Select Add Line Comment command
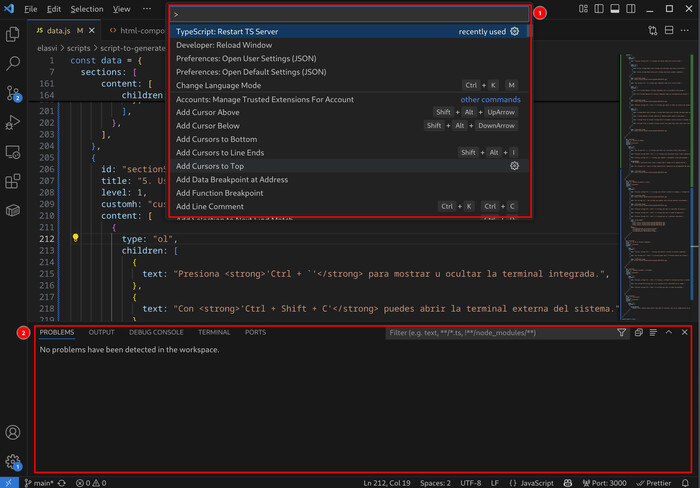Image resolution: width=700 pixels, height=488 pixels. 349,206
